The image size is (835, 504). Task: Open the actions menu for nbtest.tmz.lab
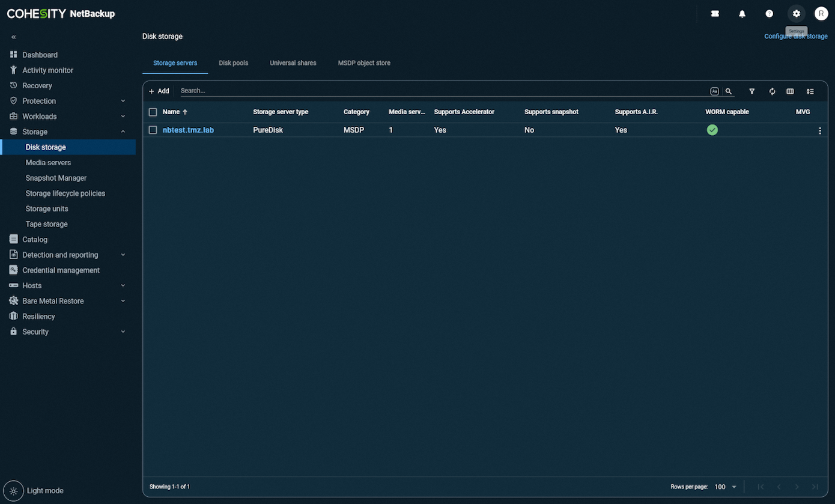[x=819, y=130]
